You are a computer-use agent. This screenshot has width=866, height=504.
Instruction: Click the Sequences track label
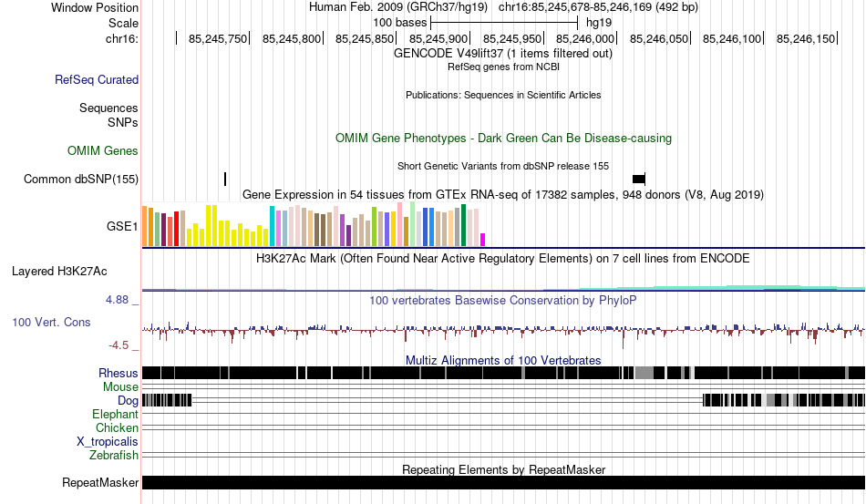[108, 108]
